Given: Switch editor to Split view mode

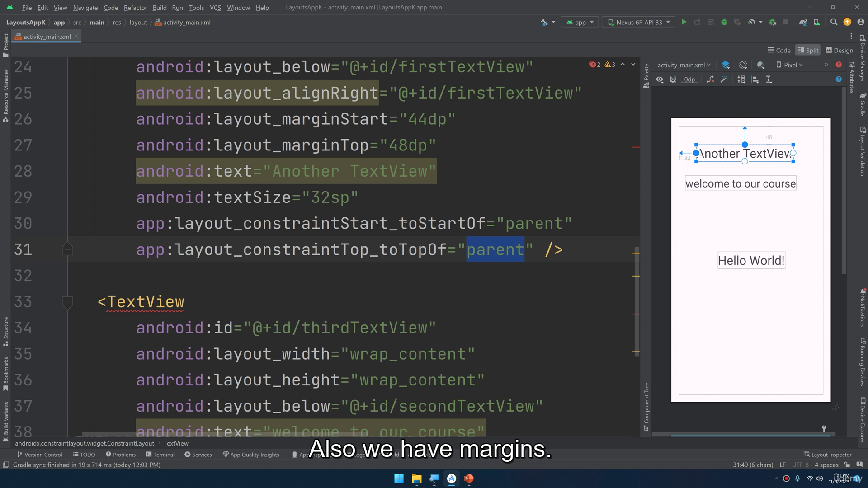Looking at the screenshot, I should [808, 50].
